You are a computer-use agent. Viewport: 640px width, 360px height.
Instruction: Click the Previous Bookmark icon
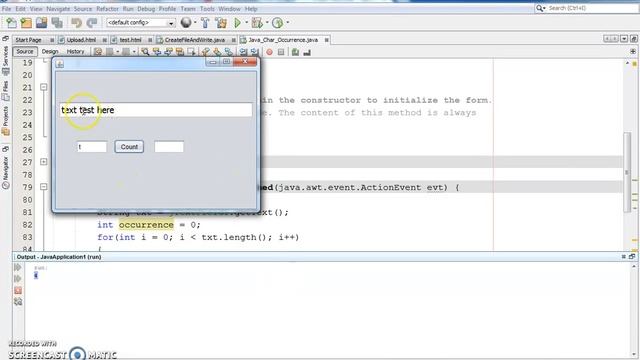click(205, 52)
